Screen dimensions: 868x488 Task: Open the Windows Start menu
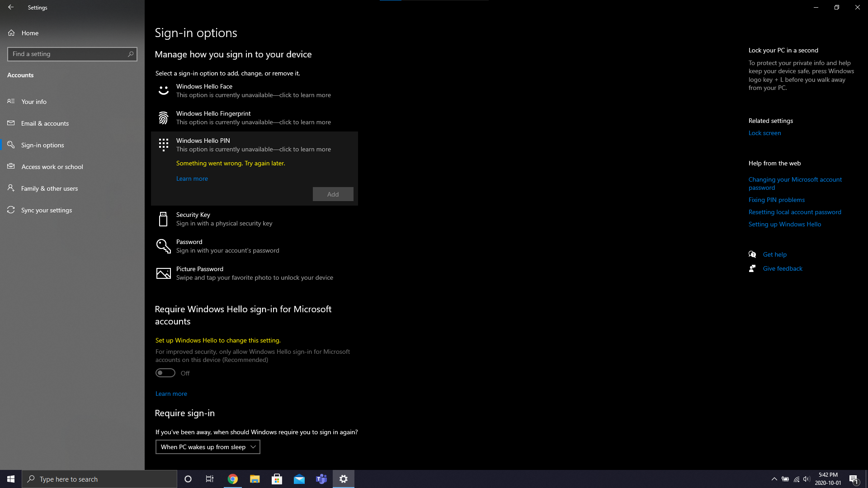11,479
